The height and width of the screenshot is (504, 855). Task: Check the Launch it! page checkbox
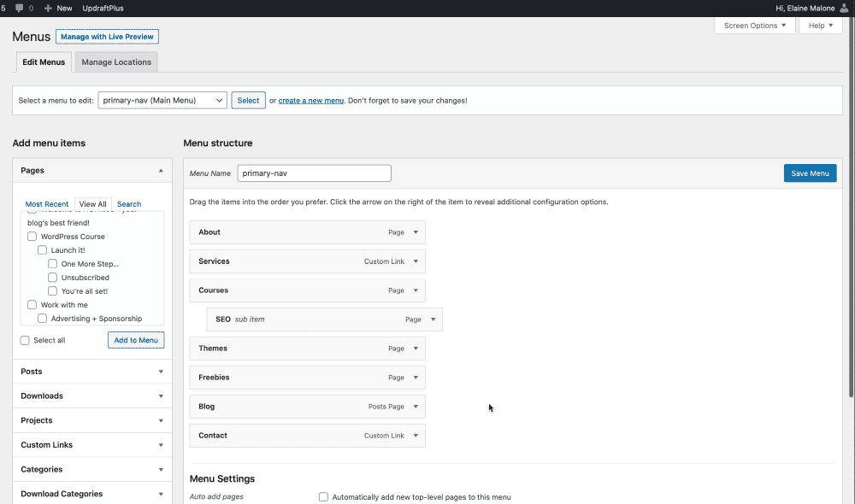(42, 250)
